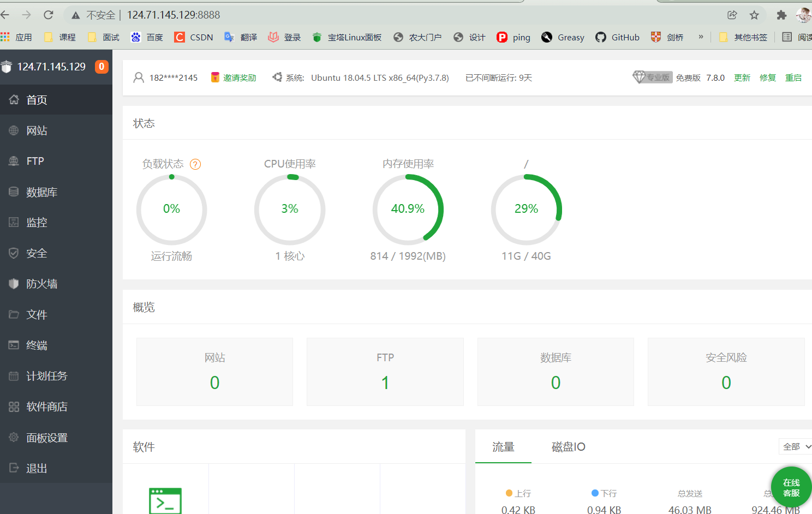
Task: Click the orange help icon beside 负载状态
Action: click(x=195, y=164)
